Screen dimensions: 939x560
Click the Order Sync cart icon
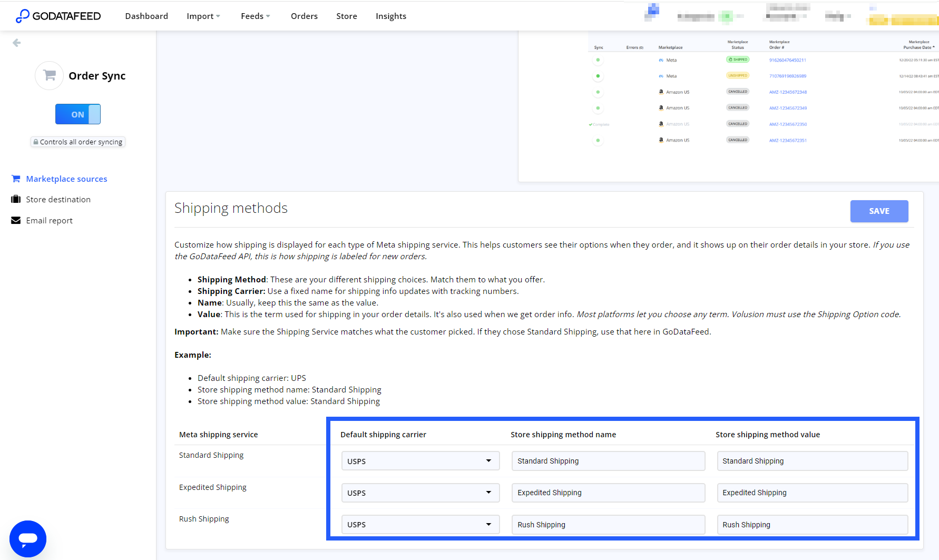(50, 75)
